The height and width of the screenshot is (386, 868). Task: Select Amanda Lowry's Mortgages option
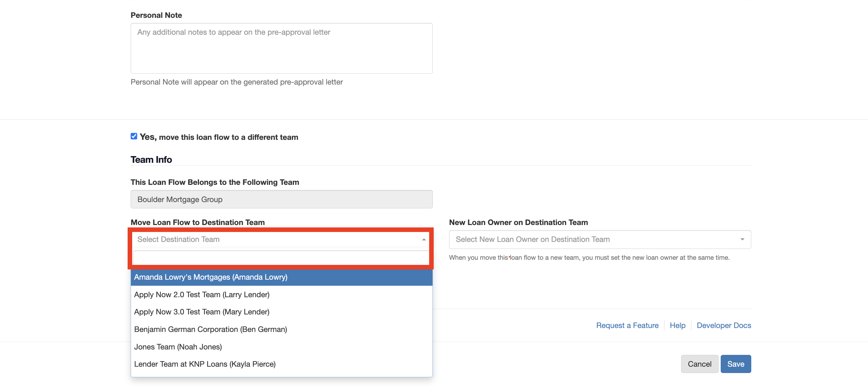coord(210,277)
